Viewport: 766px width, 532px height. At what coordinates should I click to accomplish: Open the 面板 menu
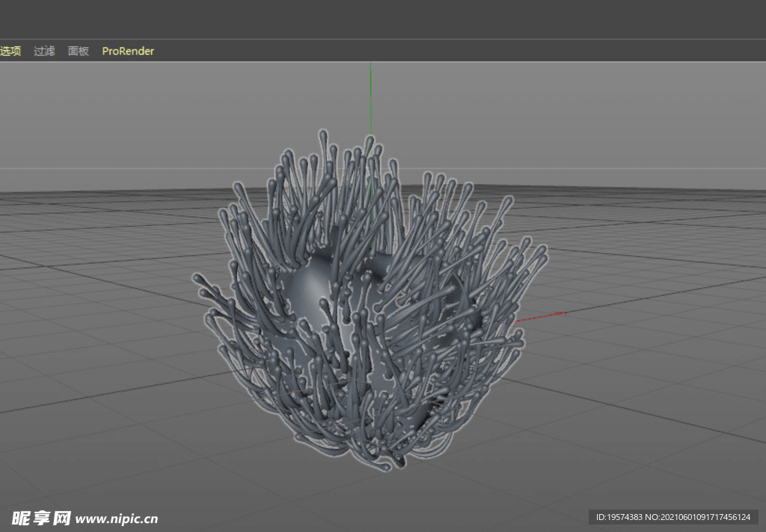[78, 51]
